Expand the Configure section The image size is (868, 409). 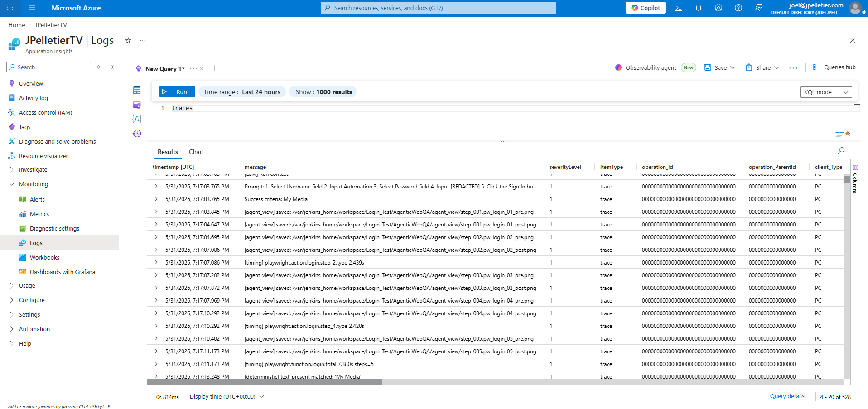click(x=12, y=300)
